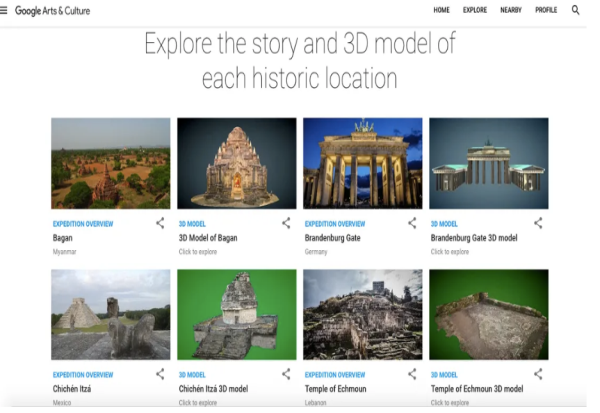Share the Brandenburg Gate expedition card

(x=412, y=223)
